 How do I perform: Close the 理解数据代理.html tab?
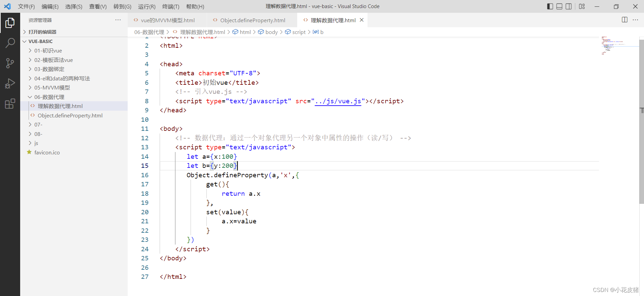coord(362,20)
